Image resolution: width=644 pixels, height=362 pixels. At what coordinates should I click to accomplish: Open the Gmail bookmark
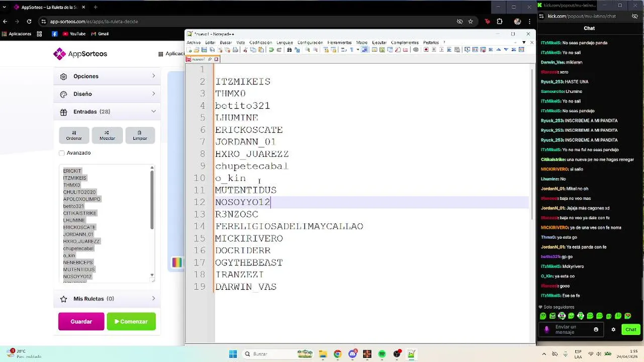100,34
